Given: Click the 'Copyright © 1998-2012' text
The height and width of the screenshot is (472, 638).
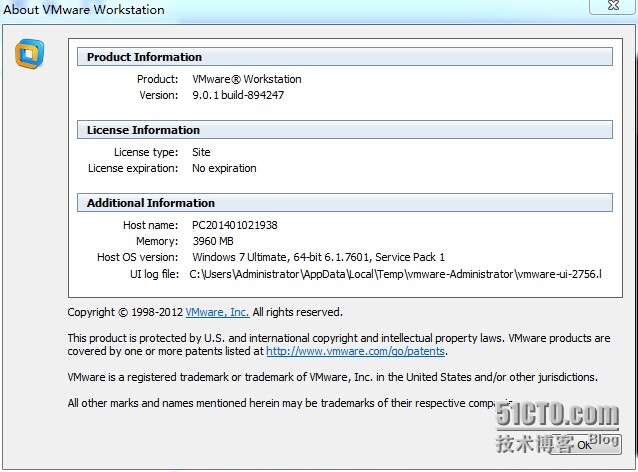Looking at the screenshot, I should click(125, 312).
